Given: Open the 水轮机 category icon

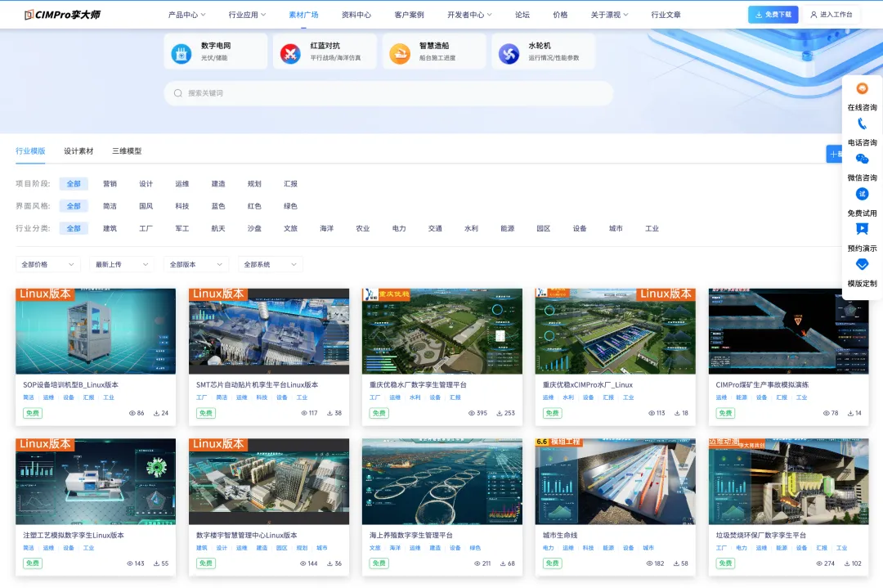Looking at the screenshot, I should [509, 53].
